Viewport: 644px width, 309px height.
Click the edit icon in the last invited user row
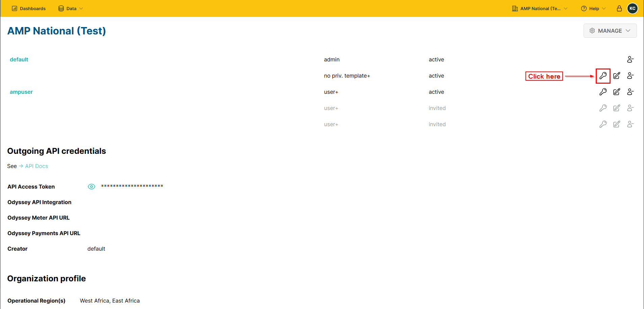click(x=617, y=124)
